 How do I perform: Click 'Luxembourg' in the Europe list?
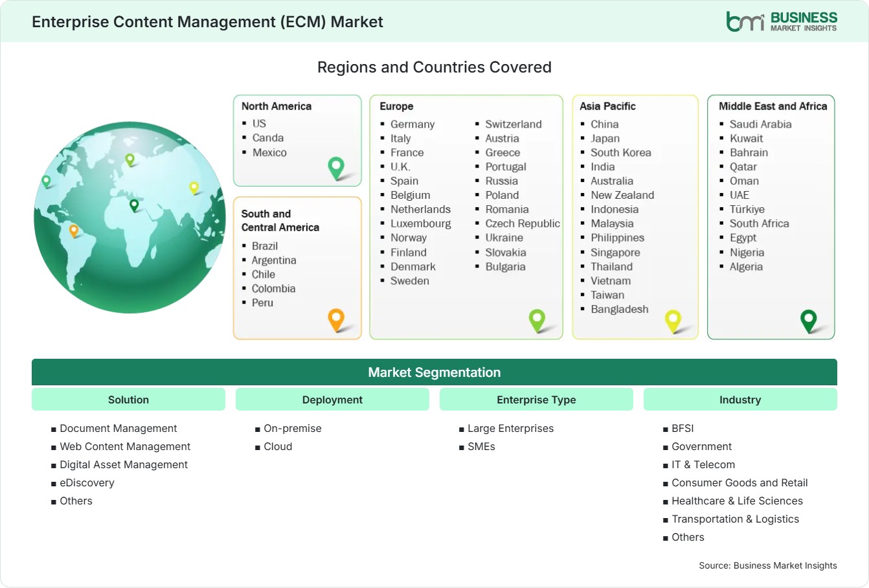(421, 224)
